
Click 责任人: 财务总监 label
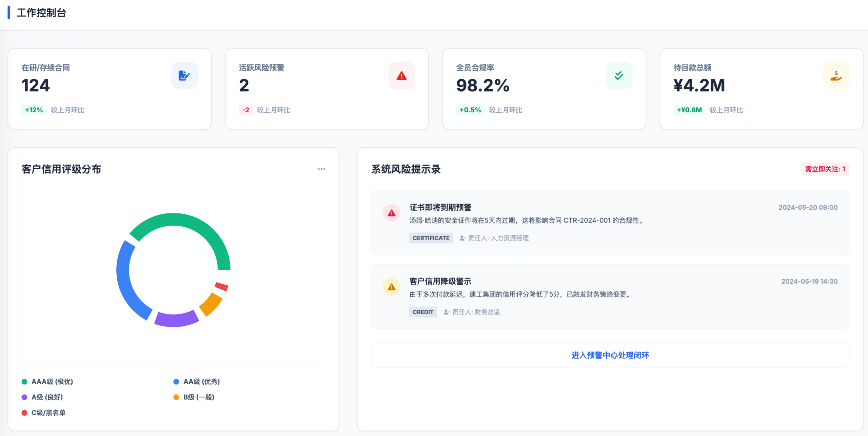point(476,312)
